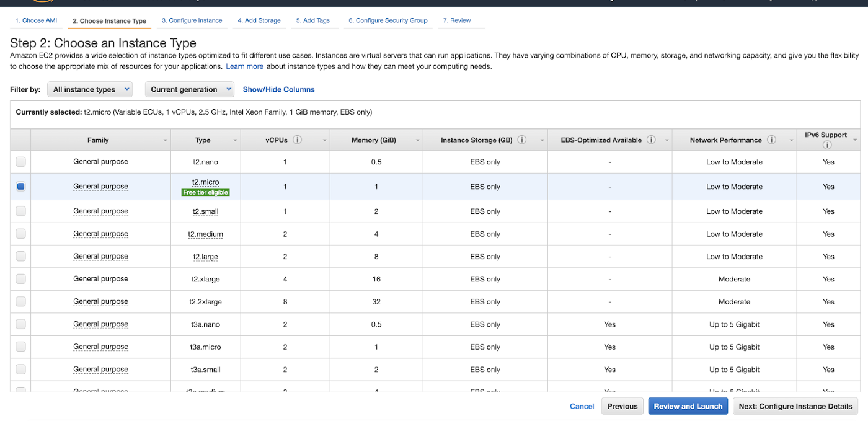Image resolution: width=868 pixels, height=421 pixels.
Task: Check the t3a.micro row checkbox
Action: click(x=20, y=347)
